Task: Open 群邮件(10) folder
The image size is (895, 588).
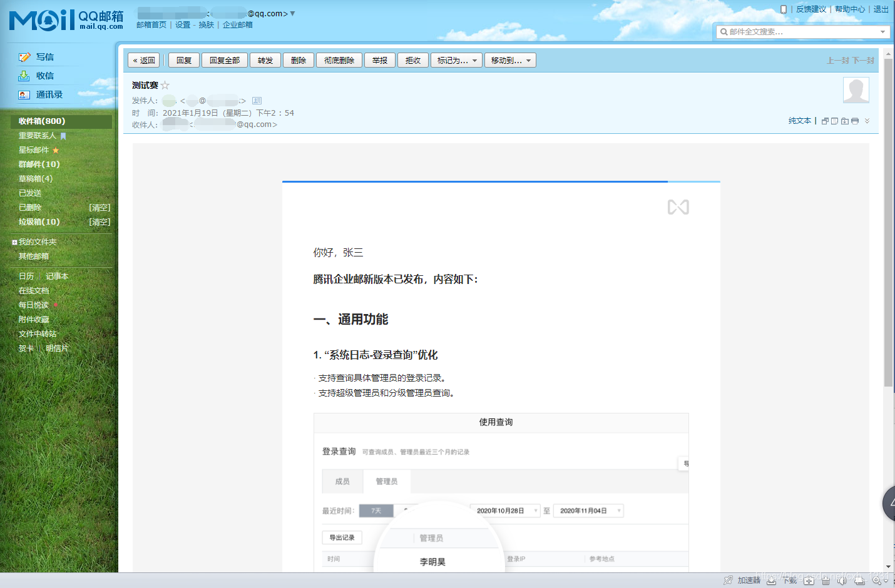Action: pyautogui.click(x=39, y=165)
